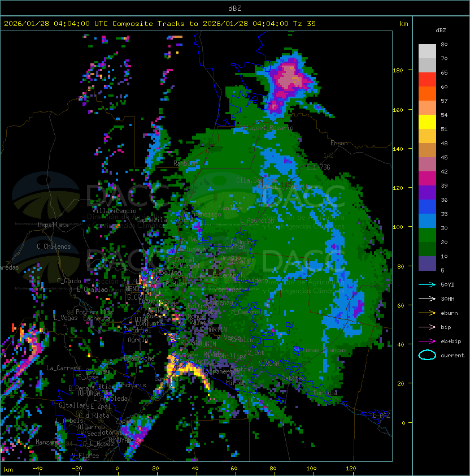Click the 'C_Chilenos' map label

54,246
